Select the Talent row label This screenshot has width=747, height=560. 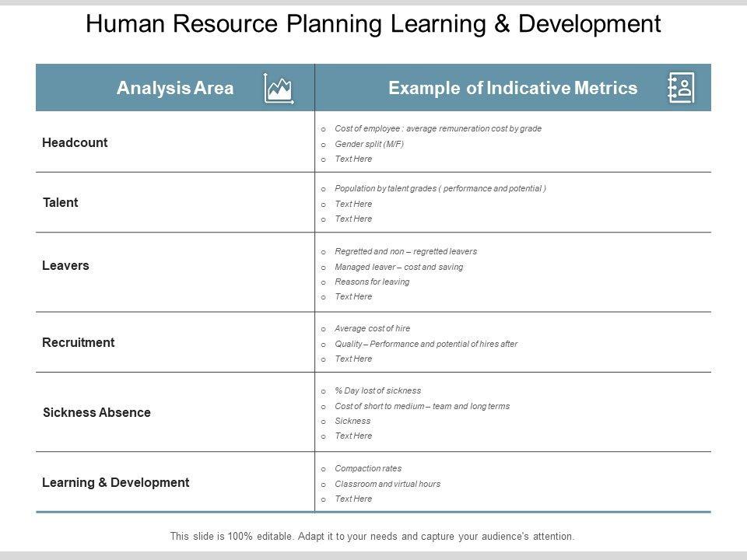61,203
